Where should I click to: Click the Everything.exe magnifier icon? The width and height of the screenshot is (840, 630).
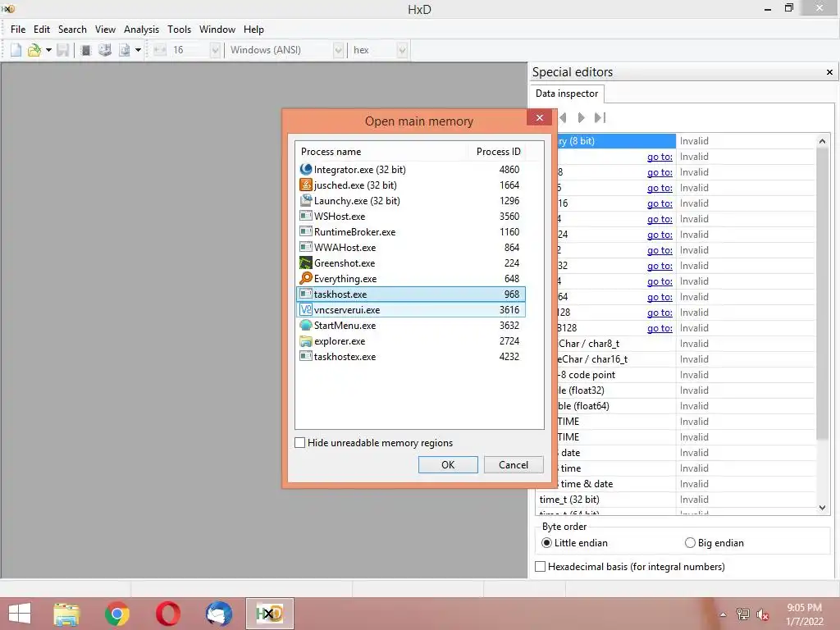[x=306, y=279]
